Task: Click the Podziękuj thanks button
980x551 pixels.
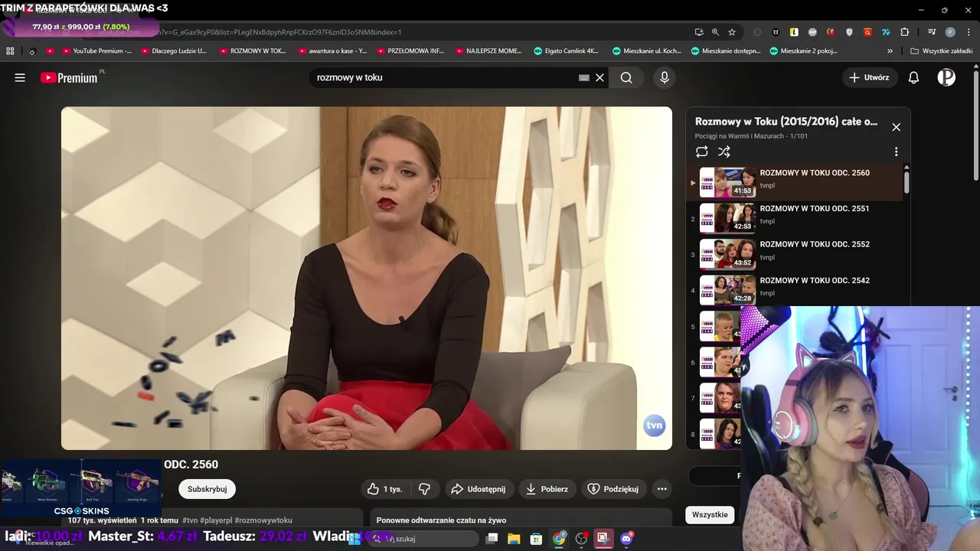Action: pyautogui.click(x=612, y=489)
